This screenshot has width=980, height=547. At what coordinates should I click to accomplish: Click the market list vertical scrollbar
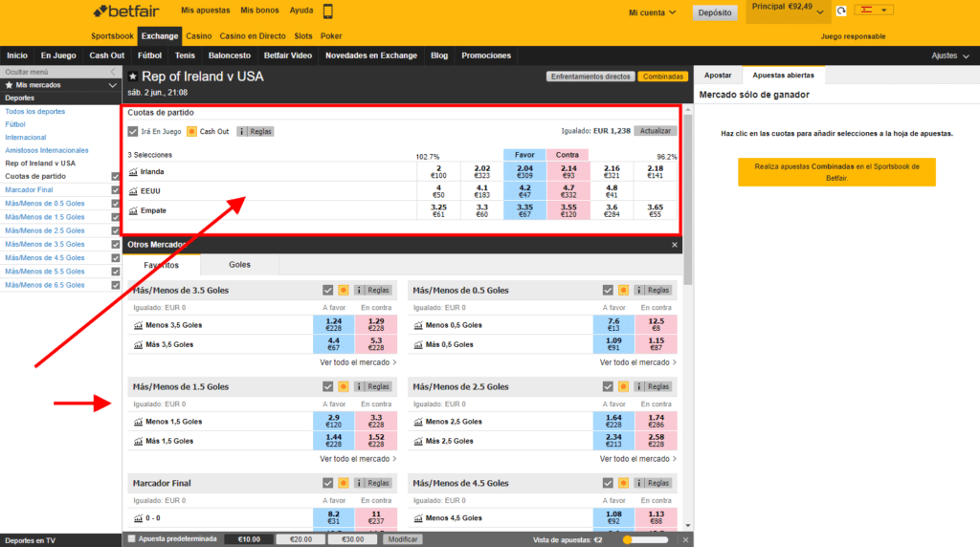coord(688,199)
